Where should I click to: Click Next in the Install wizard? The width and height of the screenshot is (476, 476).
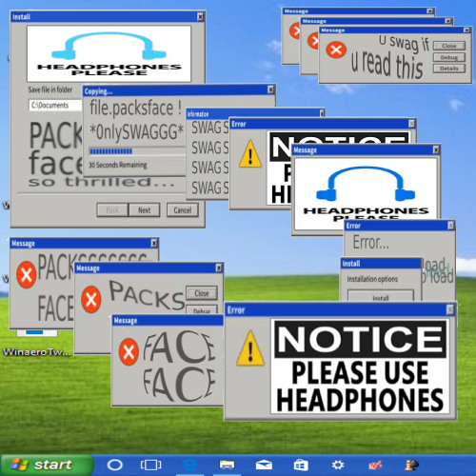[145, 210]
